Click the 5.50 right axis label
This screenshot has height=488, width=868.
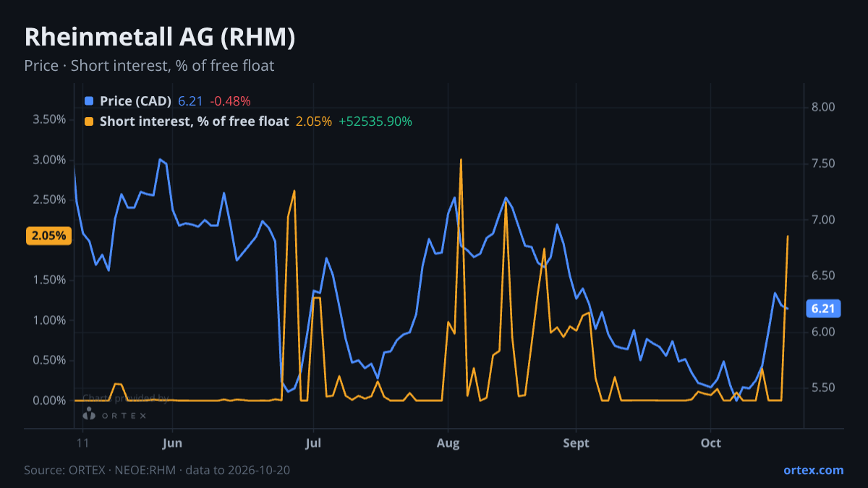[823, 388]
